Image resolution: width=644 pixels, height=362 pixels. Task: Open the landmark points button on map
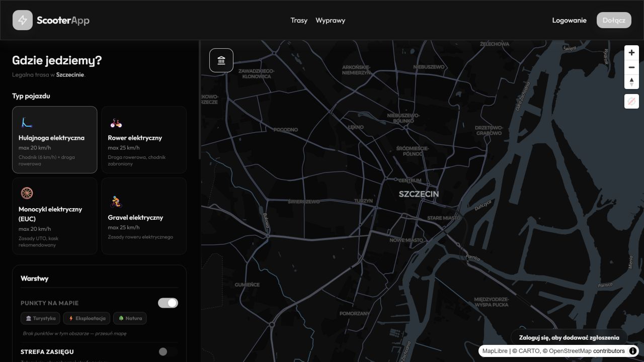(221, 60)
